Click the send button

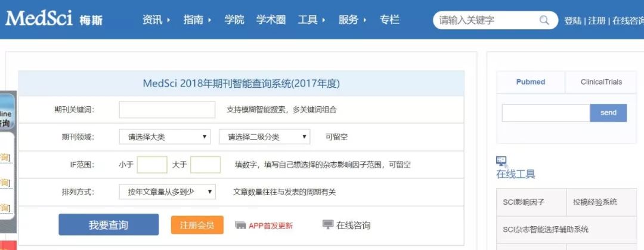(608, 113)
